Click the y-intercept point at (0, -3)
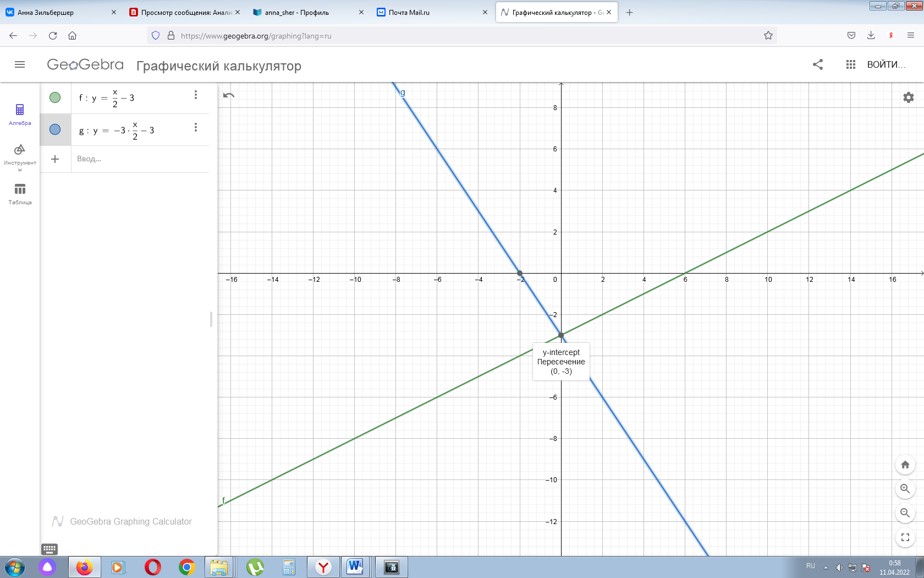 [x=561, y=335]
